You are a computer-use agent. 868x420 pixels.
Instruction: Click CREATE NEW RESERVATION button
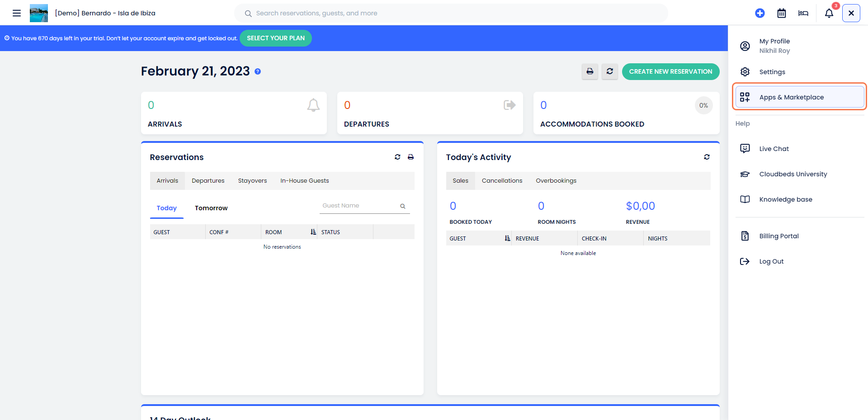pyautogui.click(x=671, y=71)
